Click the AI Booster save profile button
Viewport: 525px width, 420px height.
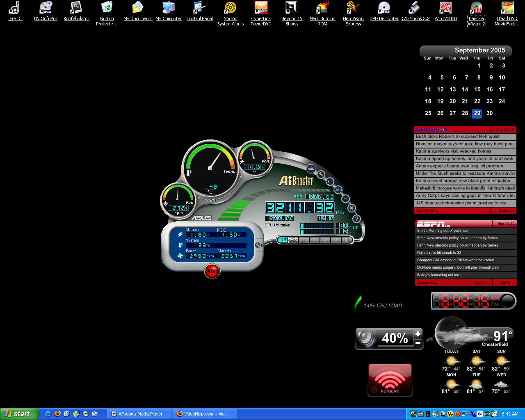click(346, 240)
